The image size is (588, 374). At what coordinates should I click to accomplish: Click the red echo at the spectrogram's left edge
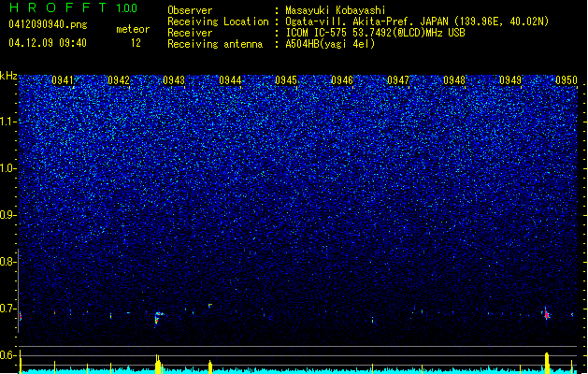[x=21, y=317]
